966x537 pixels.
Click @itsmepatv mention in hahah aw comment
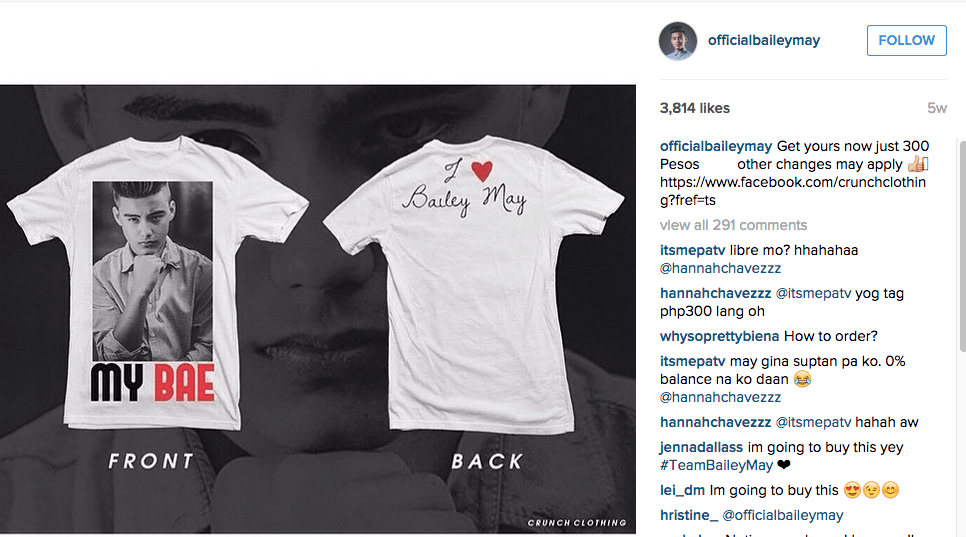813,422
